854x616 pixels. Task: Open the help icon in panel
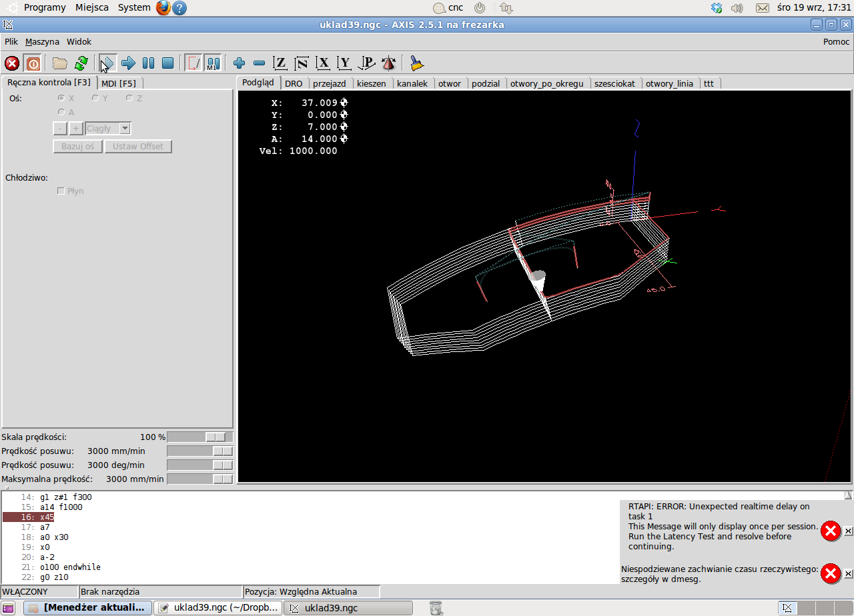click(x=179, y=8)
